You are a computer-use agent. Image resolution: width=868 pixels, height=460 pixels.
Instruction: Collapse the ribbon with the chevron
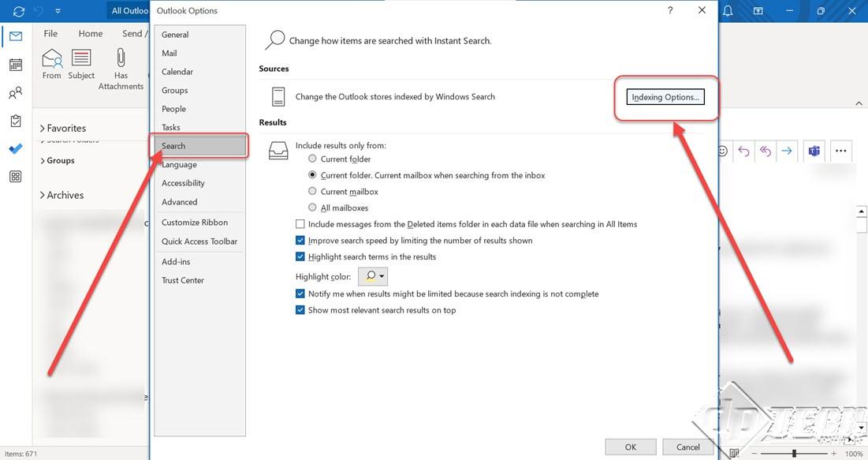tap(859, 103)
